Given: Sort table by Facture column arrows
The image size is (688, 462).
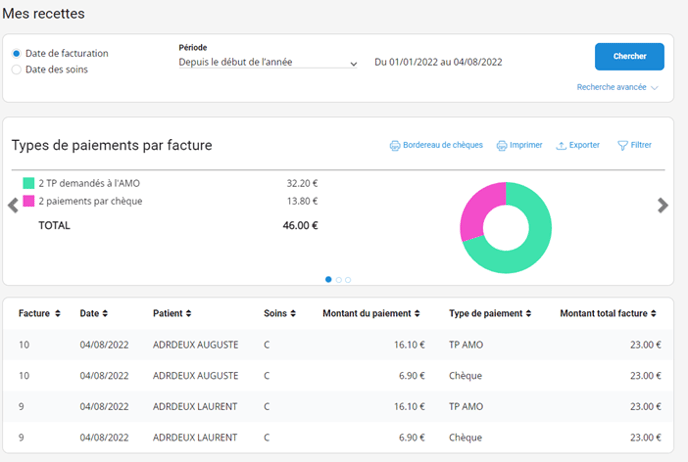Looking at the screenshot, I should tap(58, 314).
